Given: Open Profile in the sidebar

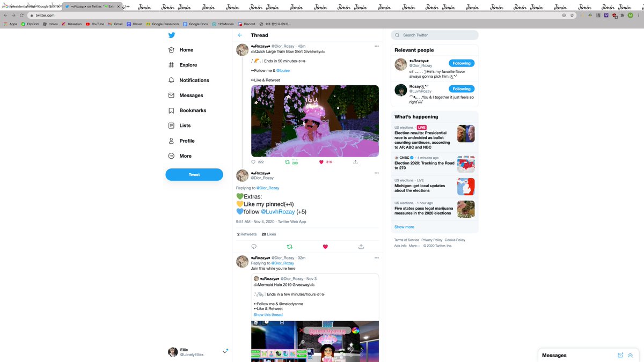Looking at the screenshot, I should pos(181,141).
